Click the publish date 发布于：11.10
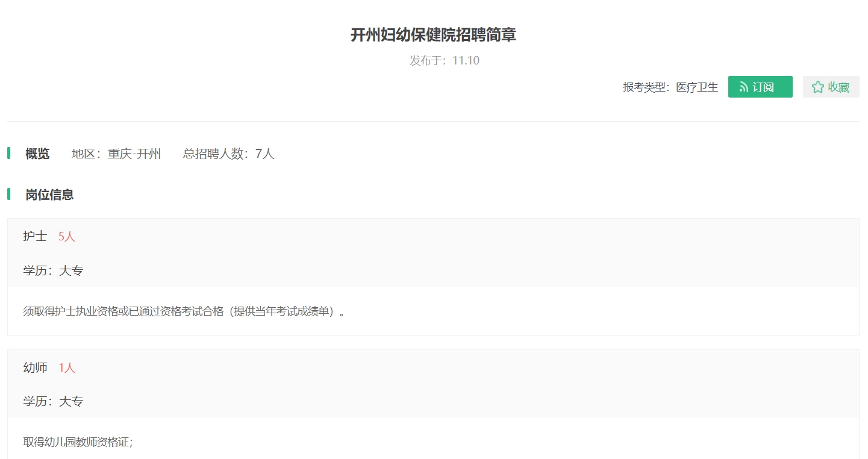The height and width of the screenshot is (459, 868). (445, 60)
